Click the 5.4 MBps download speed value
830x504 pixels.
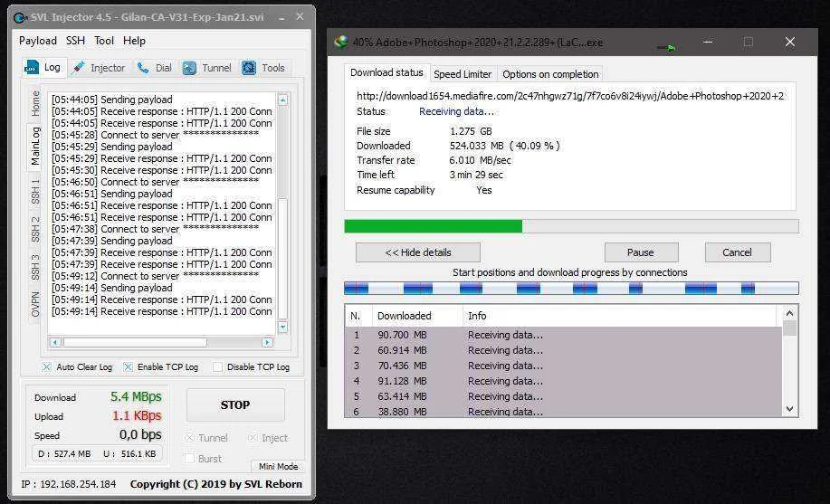(136, 396)
